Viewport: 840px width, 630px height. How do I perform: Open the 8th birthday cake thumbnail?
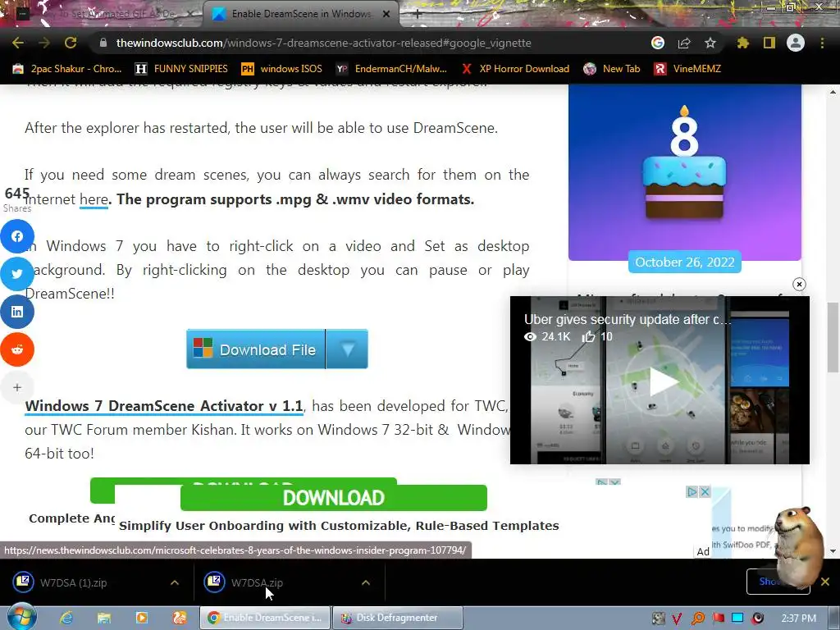(685, 171)
